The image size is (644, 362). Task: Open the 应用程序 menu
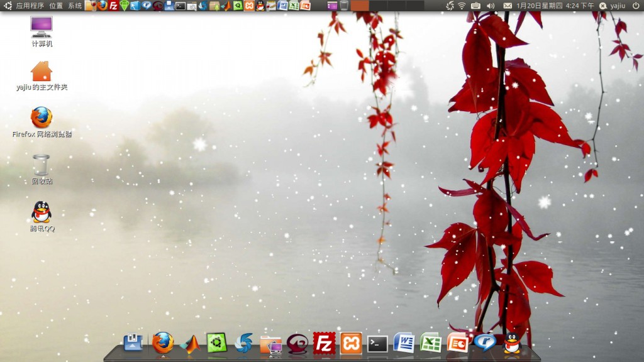click(x=30, y=6)
